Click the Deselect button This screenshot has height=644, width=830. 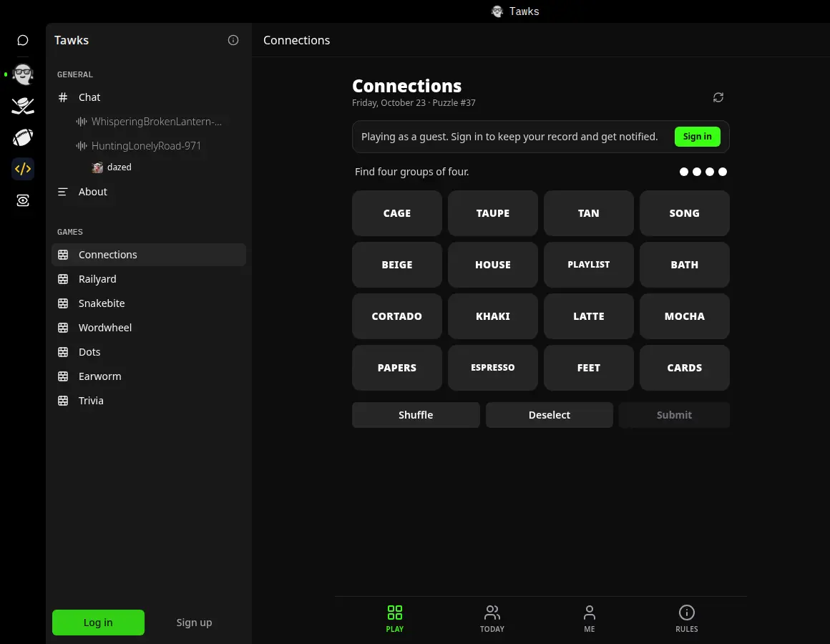click(x=550, y=415)
